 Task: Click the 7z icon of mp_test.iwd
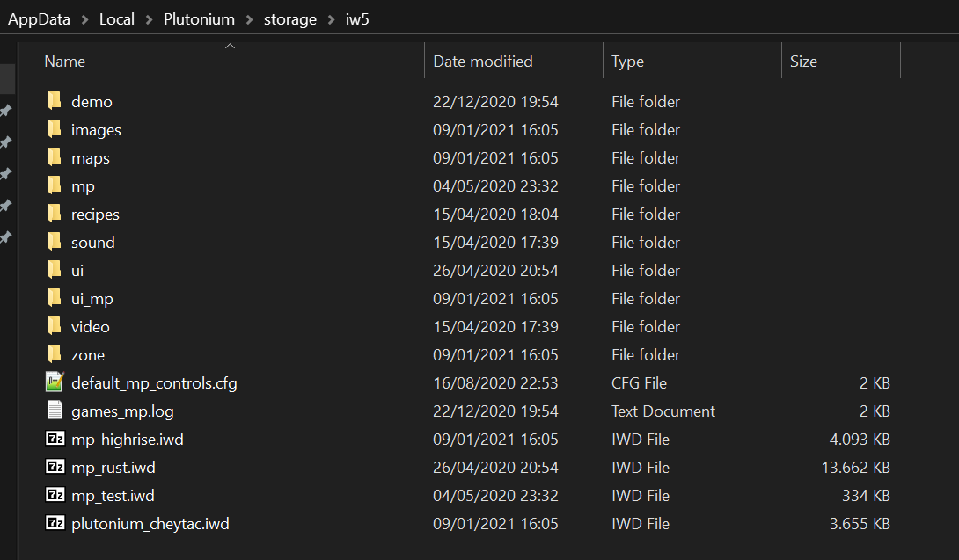[55, 495]
